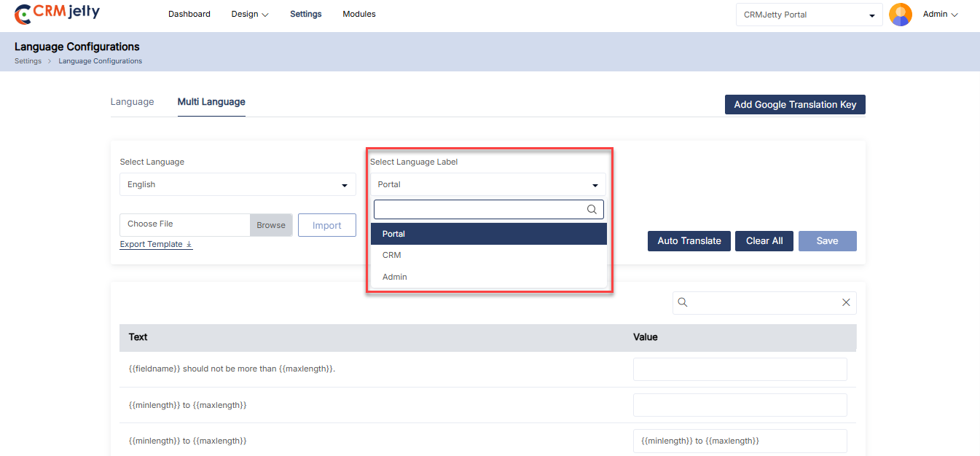Click the user avatar icon
Screen dimensions: 980x456
click(901, 15)
